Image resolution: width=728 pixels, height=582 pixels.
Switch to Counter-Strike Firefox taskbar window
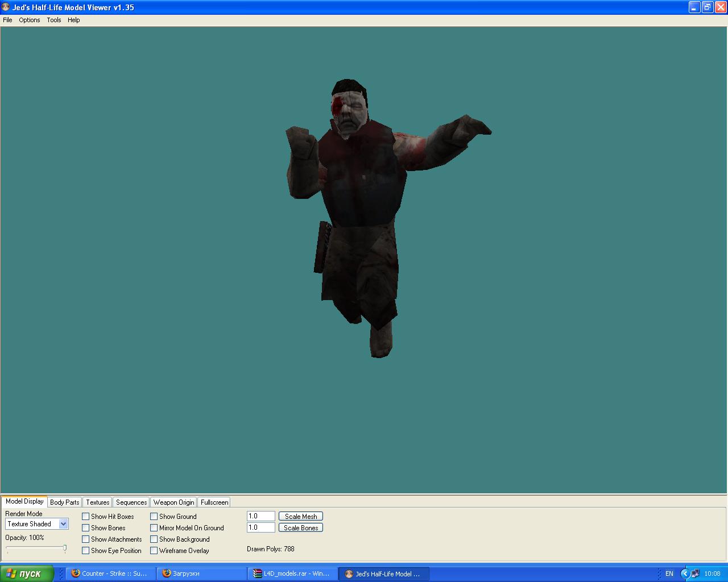point(111,573)
